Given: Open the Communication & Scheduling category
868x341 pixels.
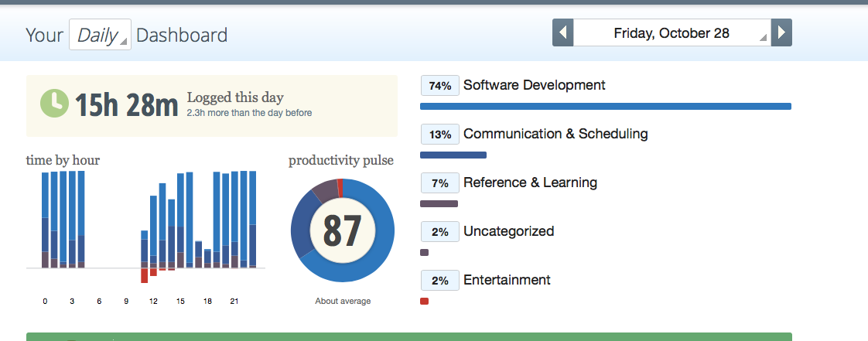Looking at the screenshot, I should click(x=555, y=134).
